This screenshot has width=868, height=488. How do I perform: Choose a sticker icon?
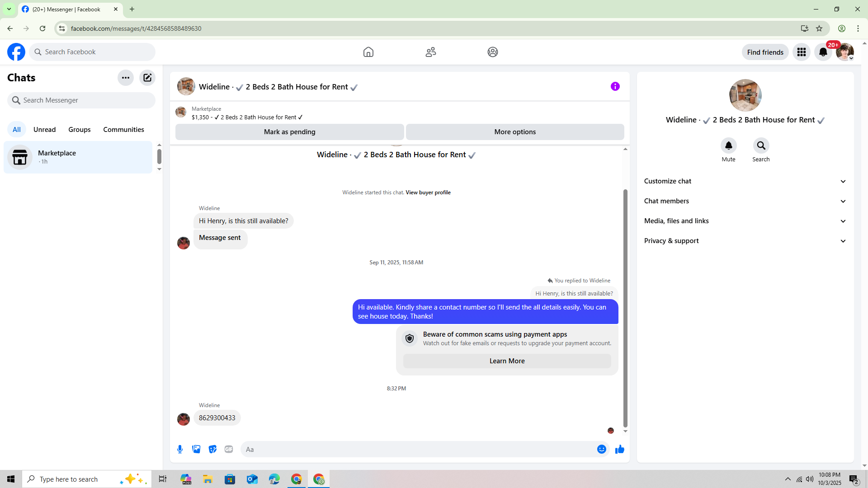pos(212,449)
